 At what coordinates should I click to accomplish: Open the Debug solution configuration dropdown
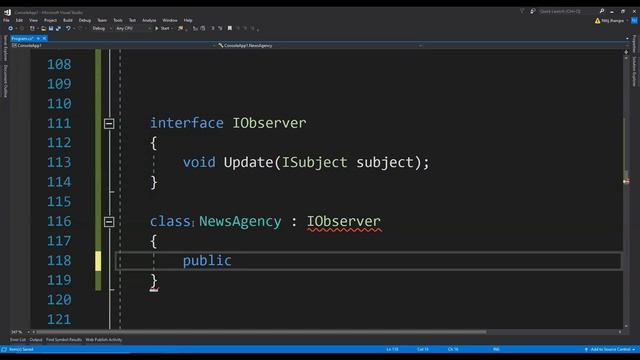(102, 29)
